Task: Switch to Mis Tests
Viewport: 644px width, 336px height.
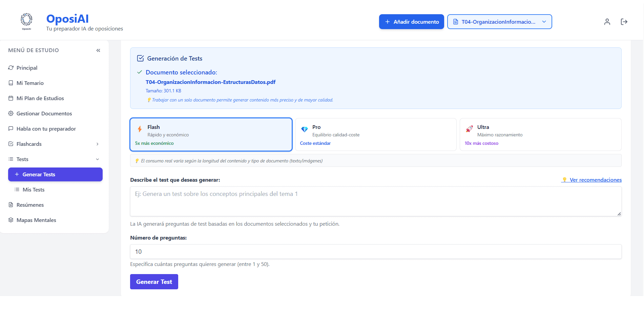Action: (x=33, y=189)
